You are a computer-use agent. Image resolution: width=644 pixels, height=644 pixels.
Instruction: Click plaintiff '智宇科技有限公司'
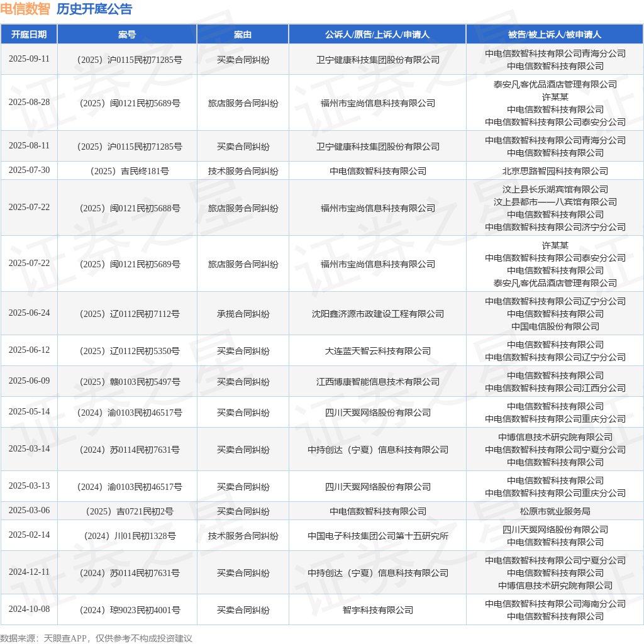[x=378, y=610]
